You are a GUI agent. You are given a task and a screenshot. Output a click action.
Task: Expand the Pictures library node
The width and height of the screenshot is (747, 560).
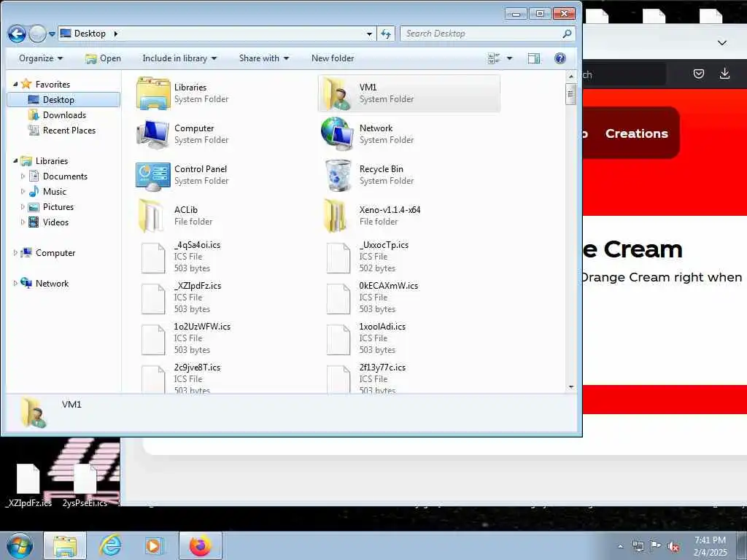23,206
